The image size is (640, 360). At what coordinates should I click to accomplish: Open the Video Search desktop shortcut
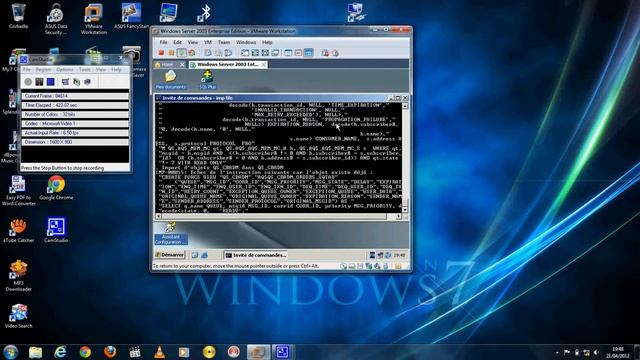pos(18,316)
